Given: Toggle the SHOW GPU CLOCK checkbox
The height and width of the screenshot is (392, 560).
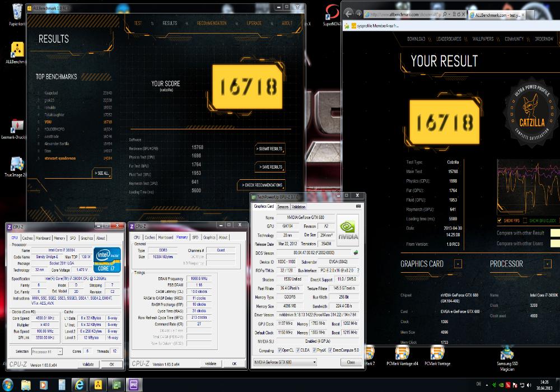Looking at the screenshot, I should (525, 221).
